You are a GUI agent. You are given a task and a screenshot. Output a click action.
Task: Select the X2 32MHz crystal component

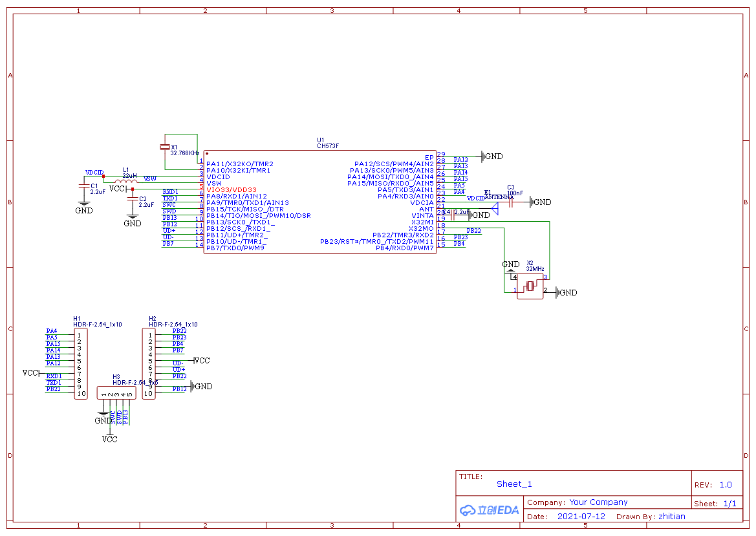530,286
